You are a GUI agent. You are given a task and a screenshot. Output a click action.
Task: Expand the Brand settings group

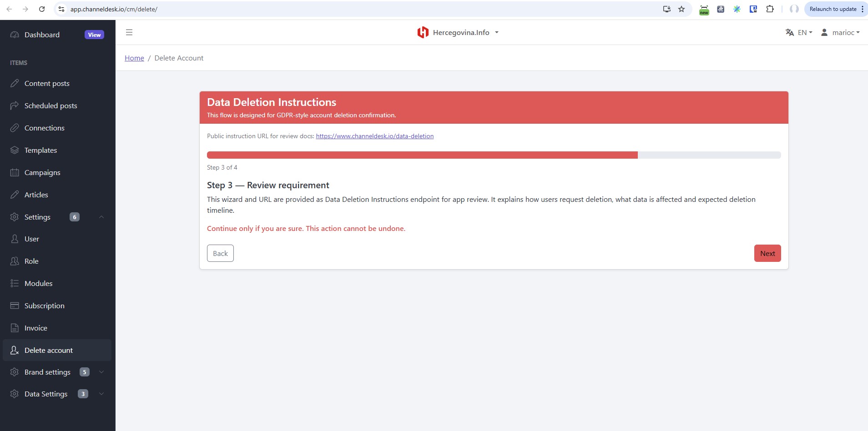101,372
